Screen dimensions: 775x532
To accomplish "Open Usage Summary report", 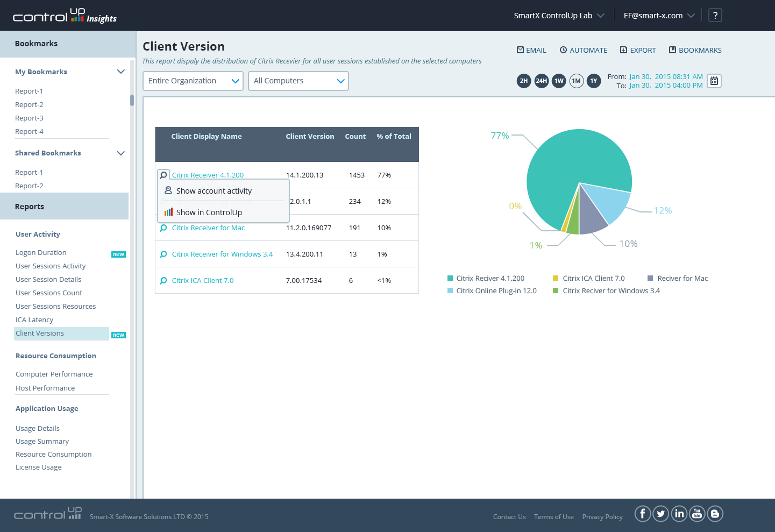I will click(42, 442).
